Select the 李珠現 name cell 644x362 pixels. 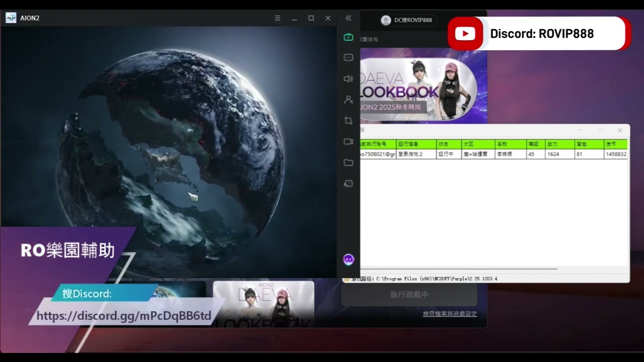point(511,154)
